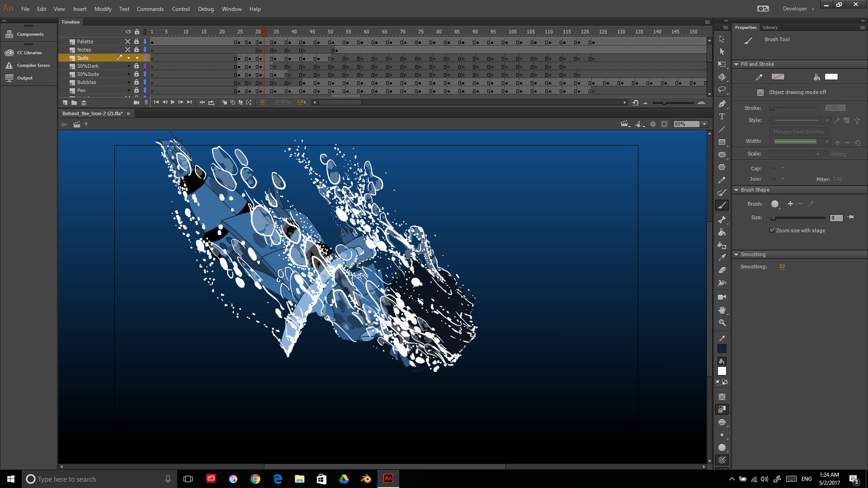868x488 pixels.
Task: Open the Timeline panel options menu
Action: (x=708, y=22)
